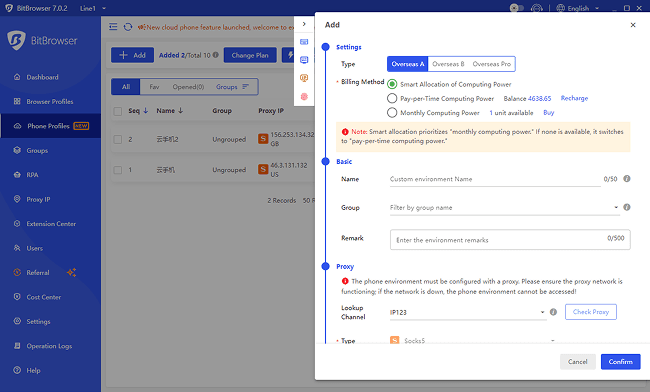
Task: Open Dashboard from the sidebar
Action: pos(42,77)
